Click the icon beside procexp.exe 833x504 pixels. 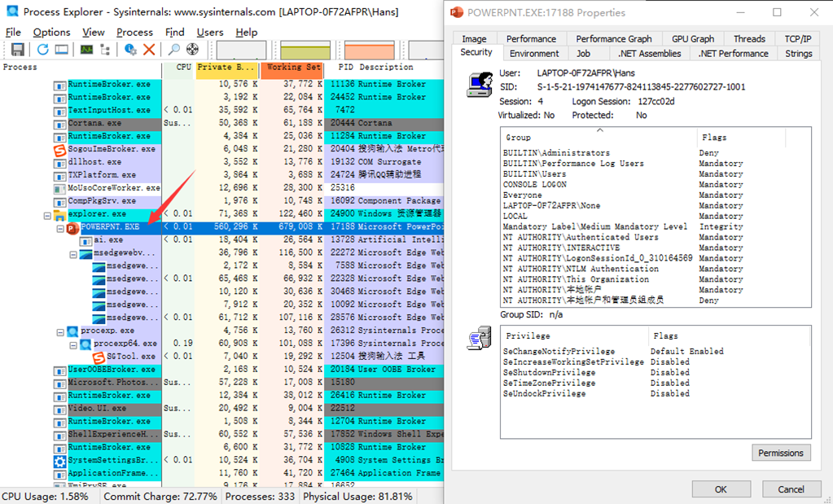pyautogui.click(x=72, y=331)
